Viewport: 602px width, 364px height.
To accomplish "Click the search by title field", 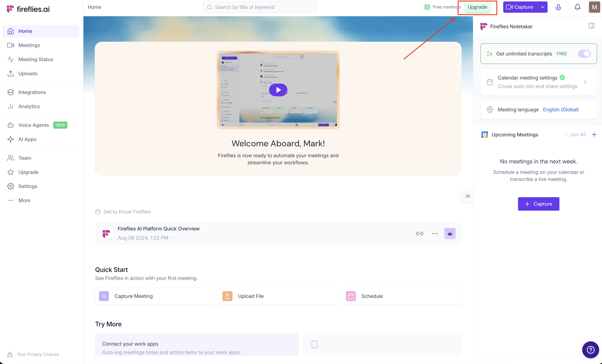I will click(260, 7).
